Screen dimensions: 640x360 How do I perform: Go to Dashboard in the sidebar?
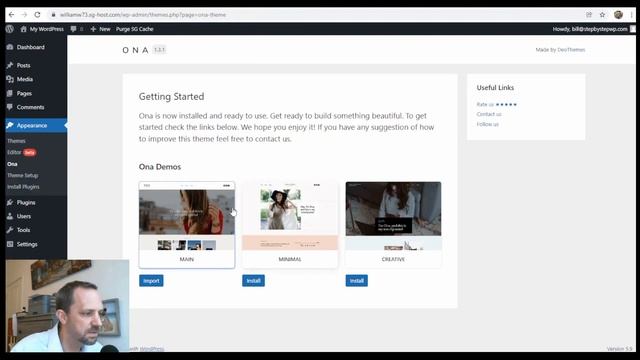31,47
